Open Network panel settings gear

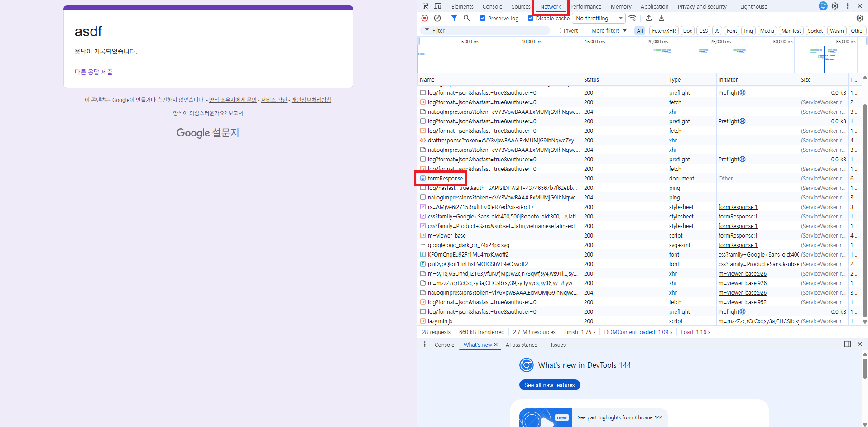pos(859,18)
